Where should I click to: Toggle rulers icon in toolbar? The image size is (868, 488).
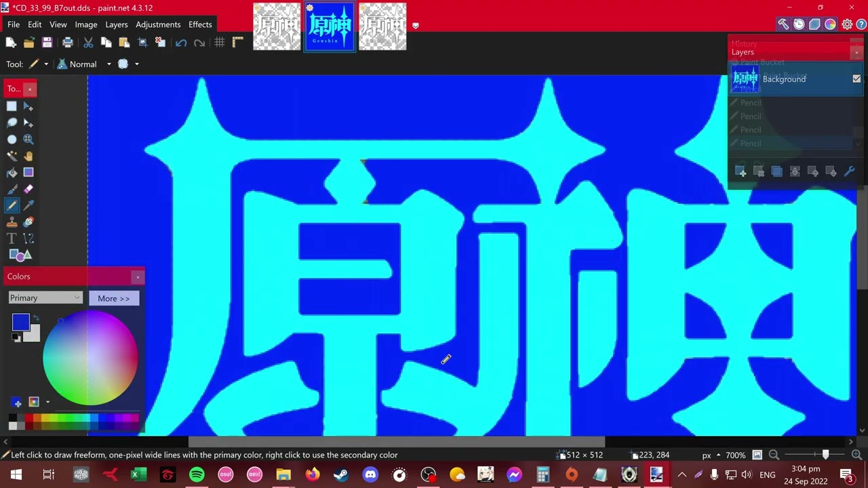point(237,43)
